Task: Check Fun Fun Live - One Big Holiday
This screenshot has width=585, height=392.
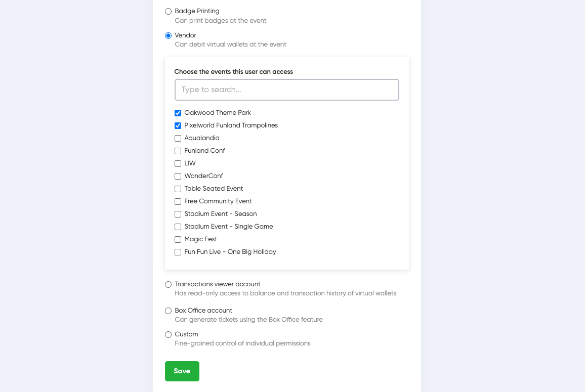Action: point(178,252)
